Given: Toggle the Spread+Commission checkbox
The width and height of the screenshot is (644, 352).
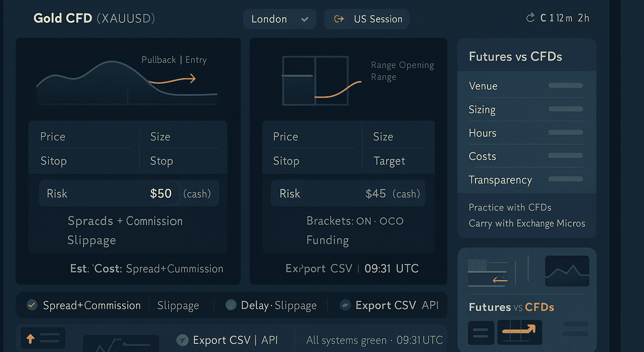Looking at the screenshot, I should 32,305.
